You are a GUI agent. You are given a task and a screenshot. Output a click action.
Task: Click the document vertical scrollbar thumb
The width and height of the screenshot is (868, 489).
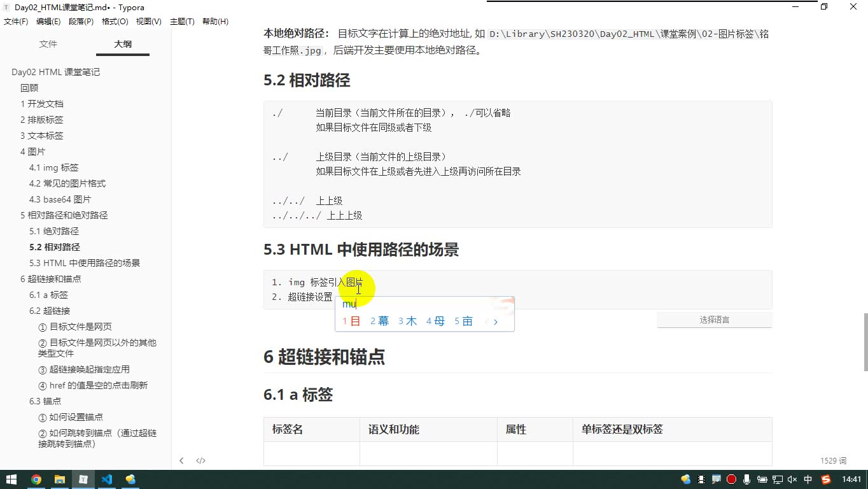click(865, 342)
